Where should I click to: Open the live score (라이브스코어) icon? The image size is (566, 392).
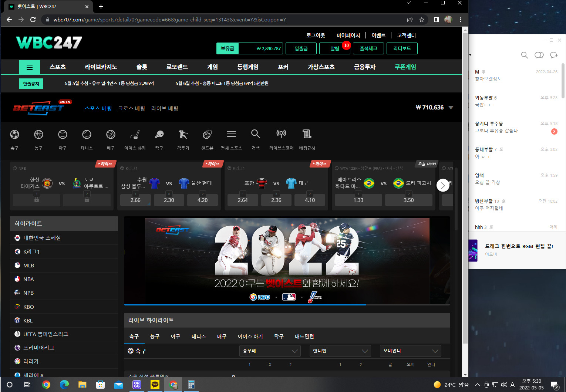(x=281, y=134)
